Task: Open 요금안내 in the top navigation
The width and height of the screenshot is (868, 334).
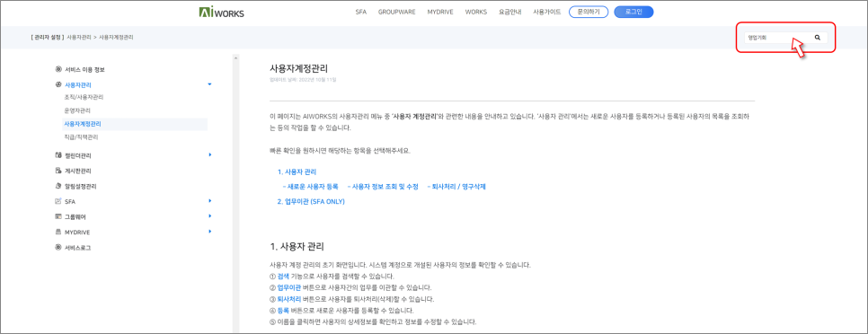Action: [510, 12]
